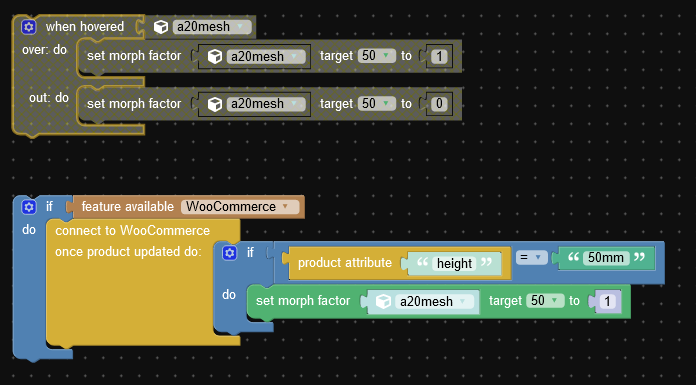Select the connect to WooCommerce block

point(132,230)
